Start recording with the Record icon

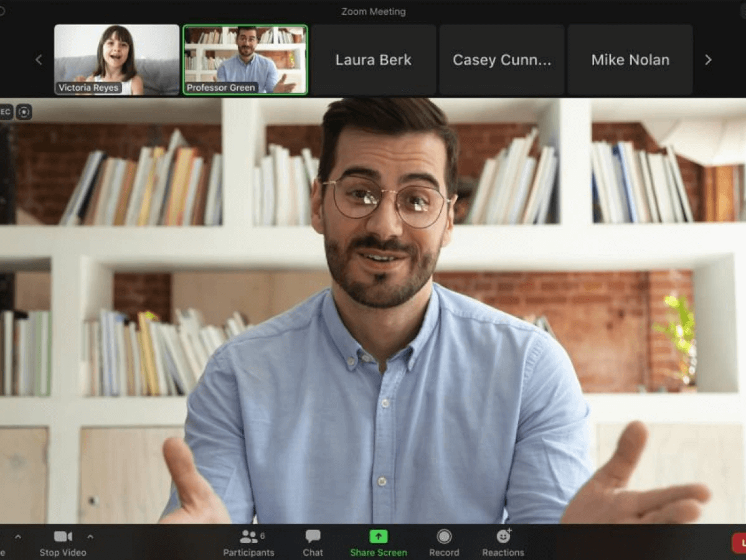(x=443, y=536)
